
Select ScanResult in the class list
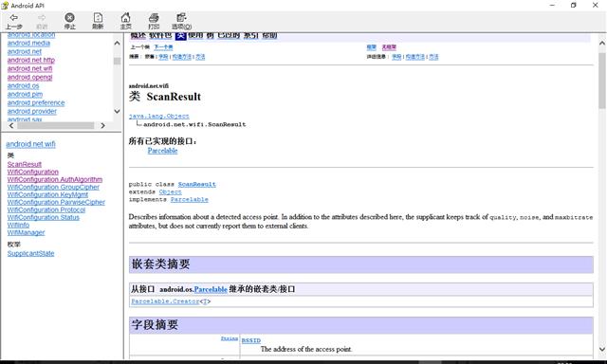pos(25,164)
